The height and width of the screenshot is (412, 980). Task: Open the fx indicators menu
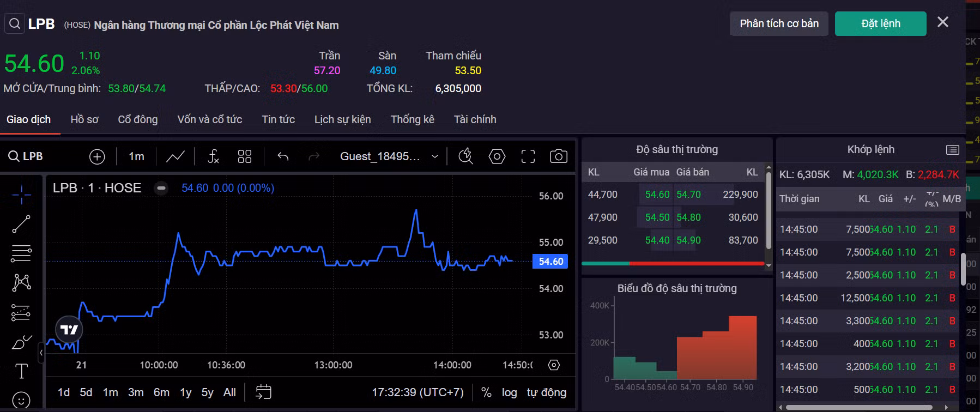point(214,157)
